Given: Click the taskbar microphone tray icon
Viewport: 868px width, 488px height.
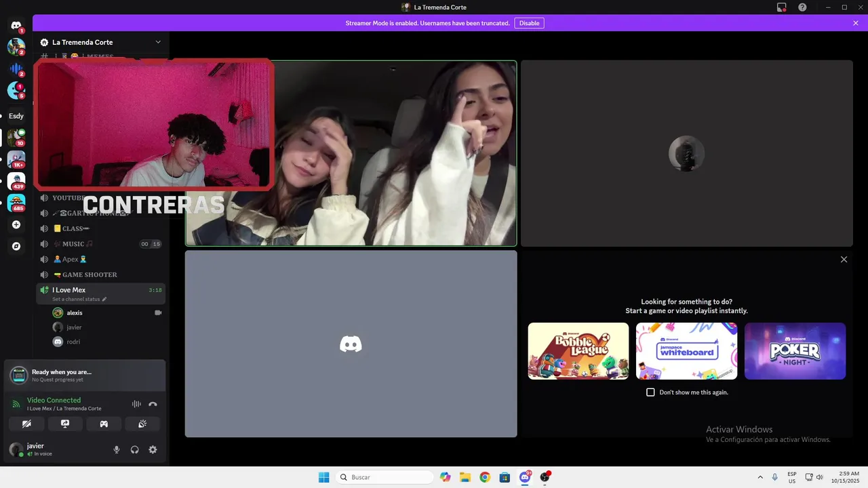Looking at the screenshot, I should [775, 477].
